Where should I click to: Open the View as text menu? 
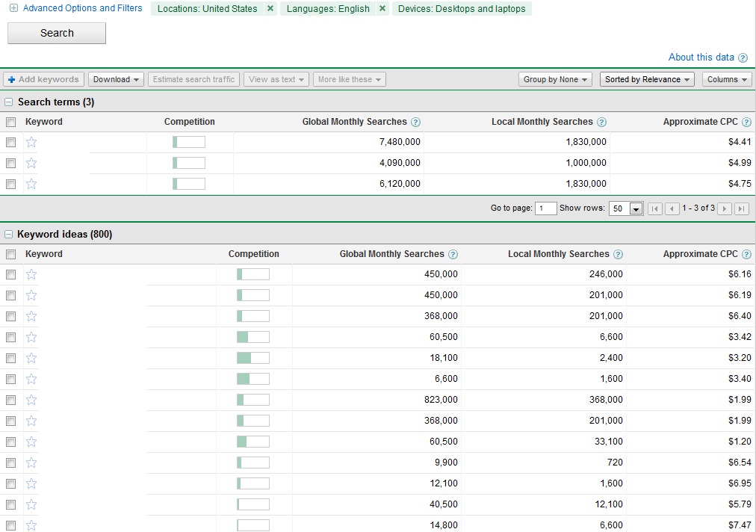coord(276,80)
